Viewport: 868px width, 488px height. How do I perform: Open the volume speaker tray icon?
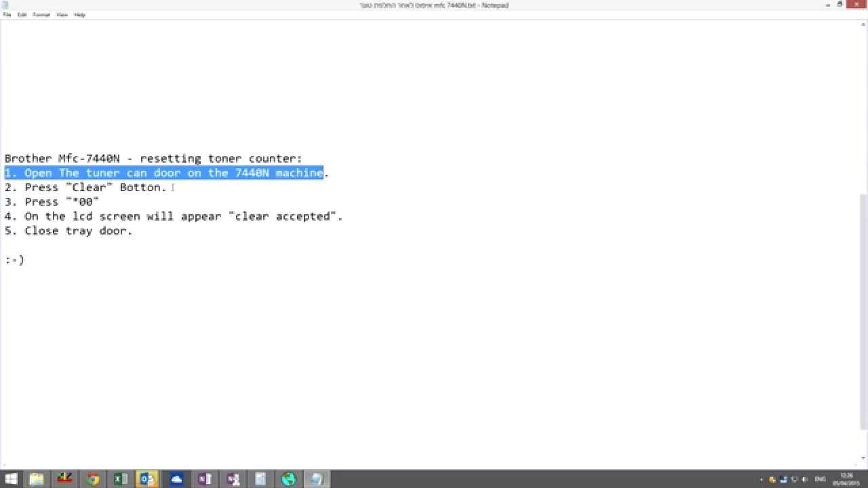point(804,480)
